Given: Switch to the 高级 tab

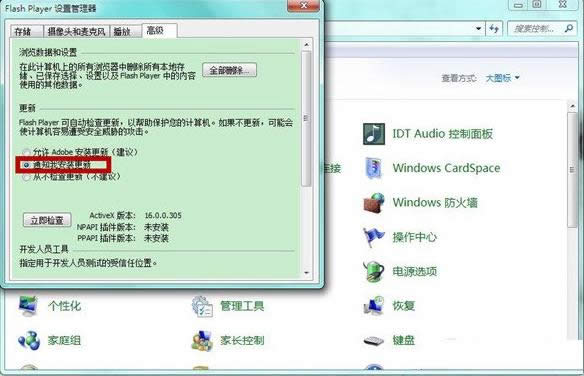Looking at the screenshot, I should tap(159, 30).
